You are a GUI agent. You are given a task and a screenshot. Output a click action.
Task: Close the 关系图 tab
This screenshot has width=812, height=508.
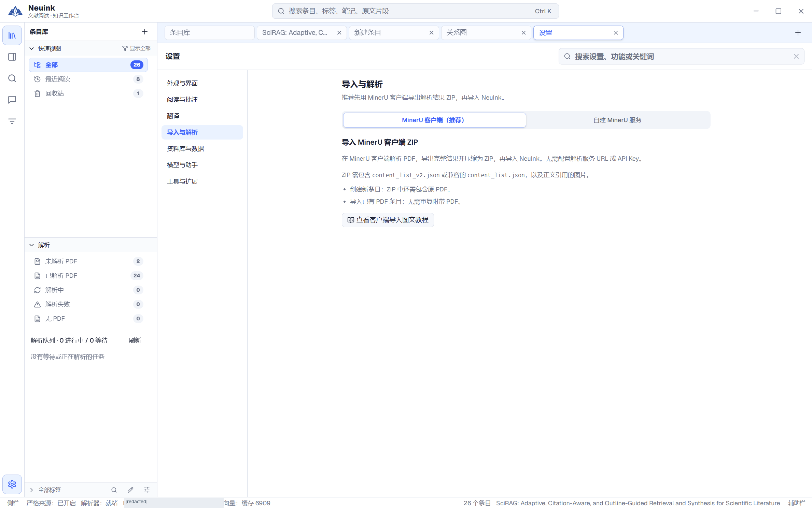[x=523, y=33]
